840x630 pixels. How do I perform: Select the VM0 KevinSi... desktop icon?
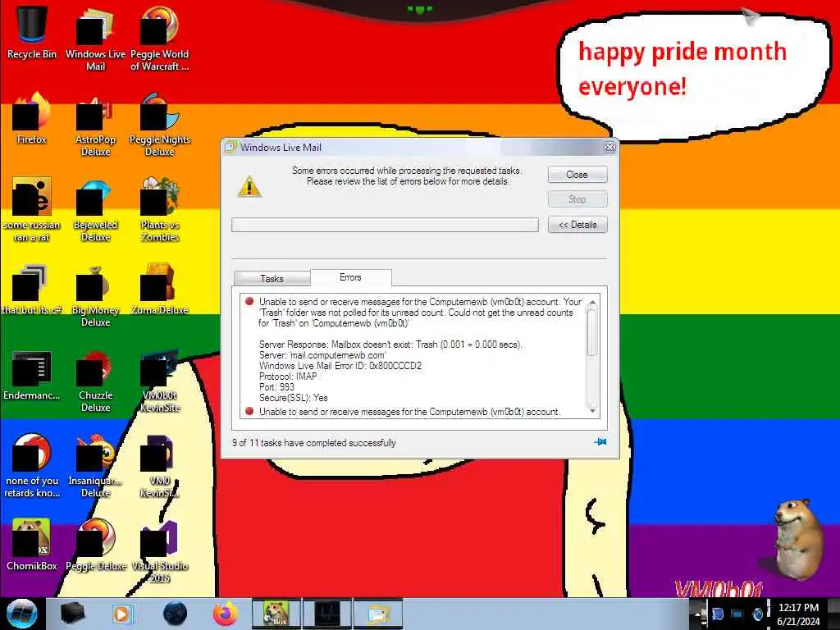tap(160, 466)
